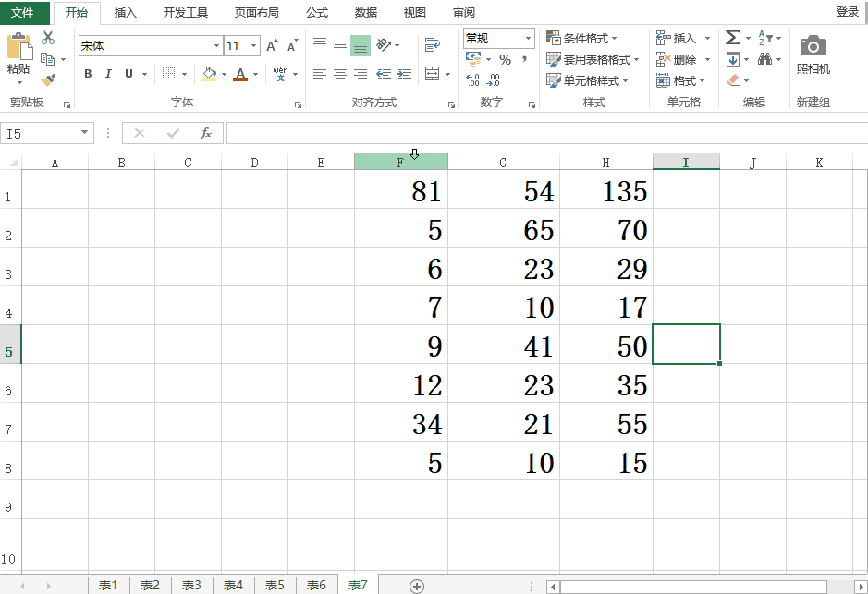
Task: Switch to the 插入 ribbon tab
Action: pos(125,13)
